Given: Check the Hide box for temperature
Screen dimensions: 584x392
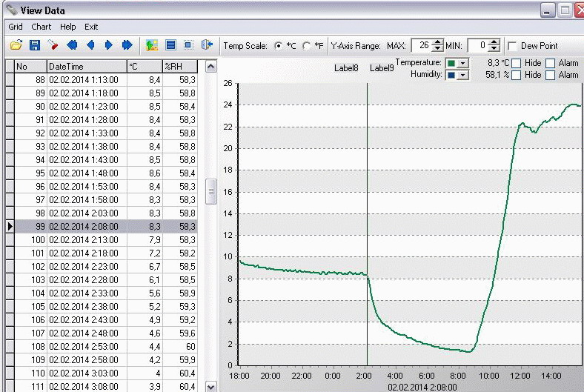Looking at the screenshot, I should (516, 64).
